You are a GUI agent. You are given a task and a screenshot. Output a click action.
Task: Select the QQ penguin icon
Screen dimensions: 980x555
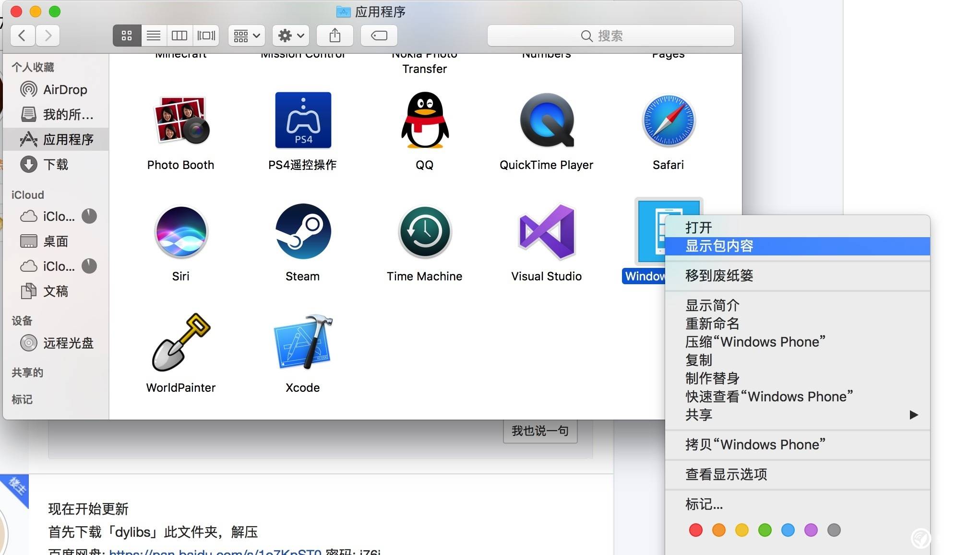tap(425, 120)
